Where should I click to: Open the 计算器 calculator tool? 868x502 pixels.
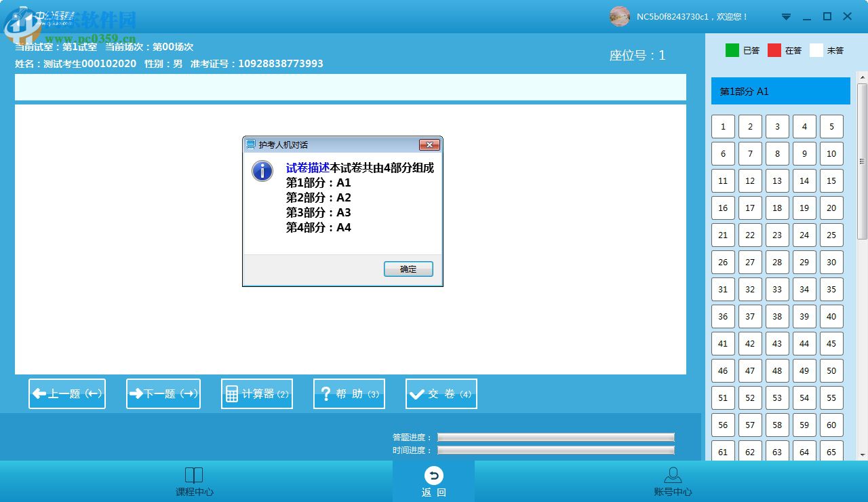coord(257,393)
